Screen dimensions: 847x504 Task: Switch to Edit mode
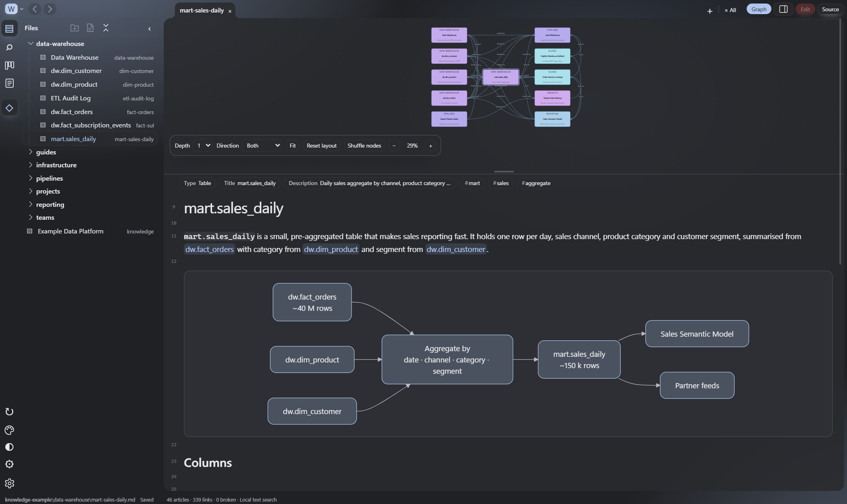(x=805, y=9)
